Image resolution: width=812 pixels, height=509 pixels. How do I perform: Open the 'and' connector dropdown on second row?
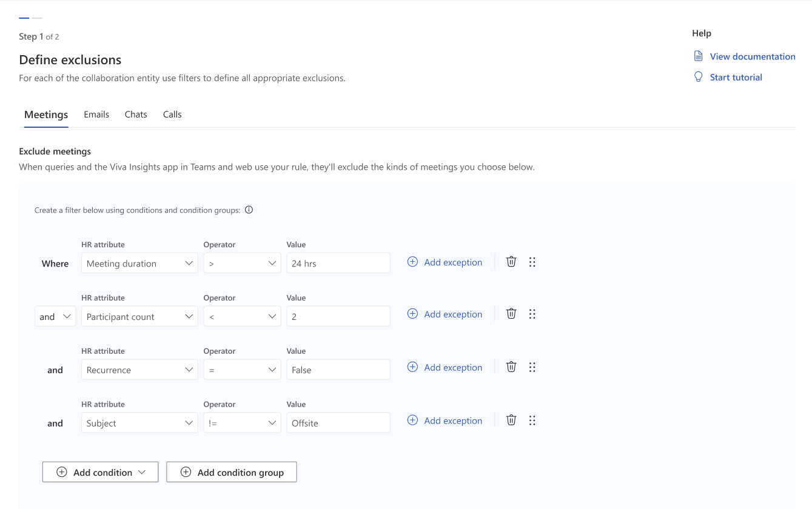tap(55, 316)
